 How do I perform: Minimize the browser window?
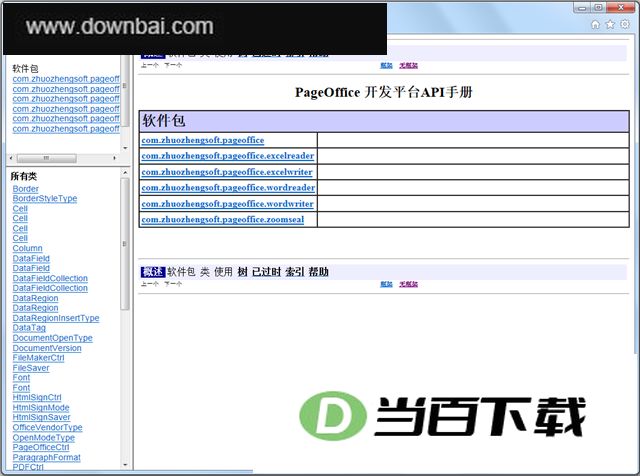point(582,7)
